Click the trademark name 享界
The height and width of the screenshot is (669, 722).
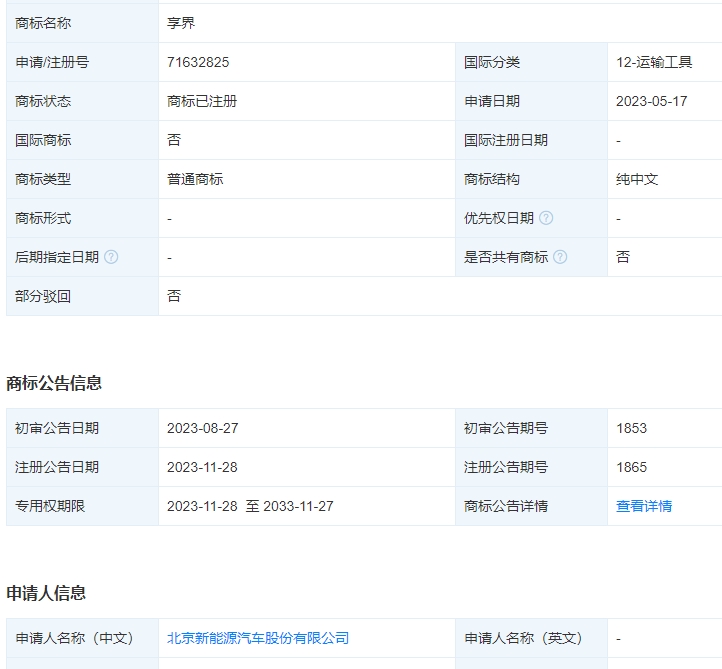pyautogui.click(x=181, y=23)
